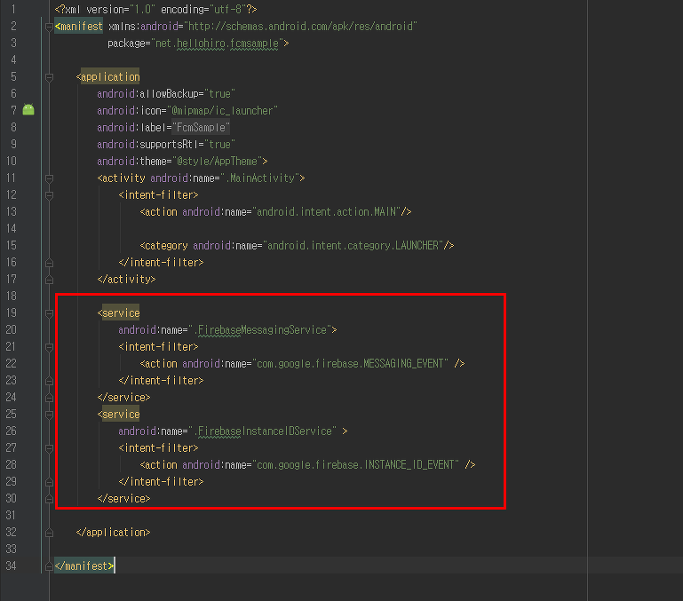
Task: Click the @style/AppTheme theme value
Action: pyautogui.click(x=217, y=161)
